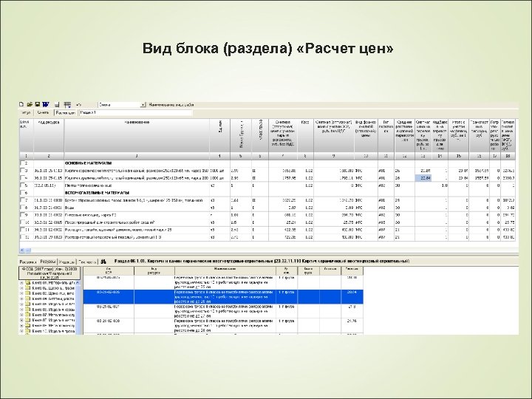Tick the checkbox of row 4
This screenshot has width=532, height=399.
pyautogui.click(x=23, y=178)
